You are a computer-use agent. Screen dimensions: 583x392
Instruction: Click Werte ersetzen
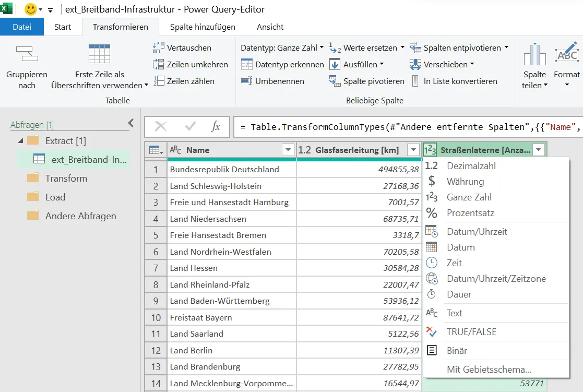(x=364, y=47)
